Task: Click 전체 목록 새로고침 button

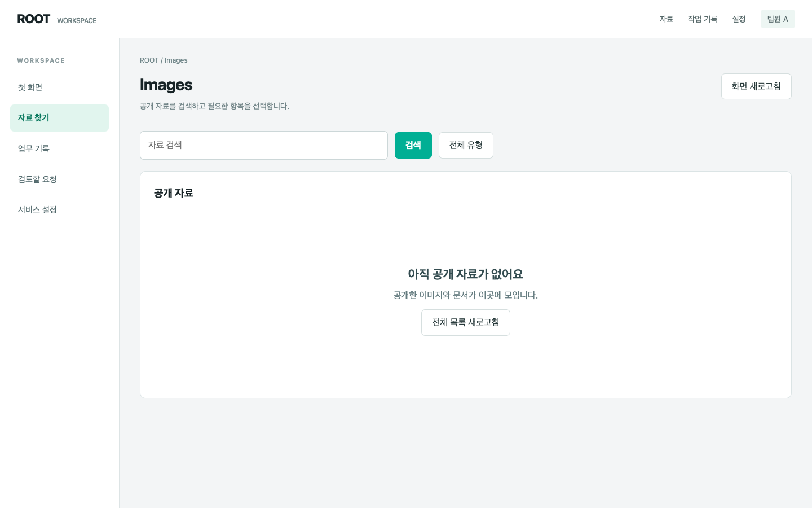Action: point(466,322)
